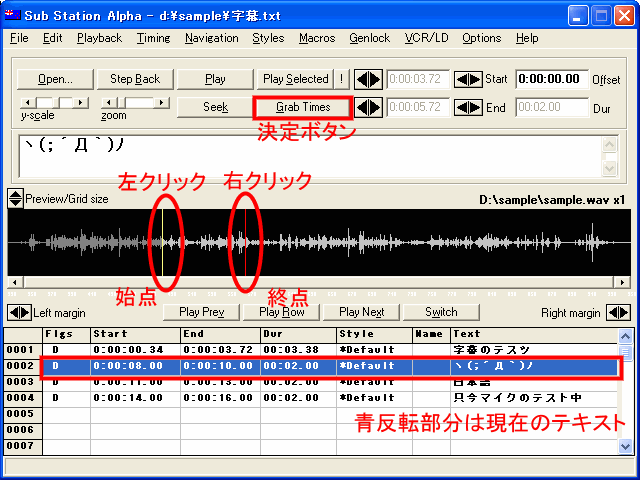Click the Play Selected button

tap(295, 79)
